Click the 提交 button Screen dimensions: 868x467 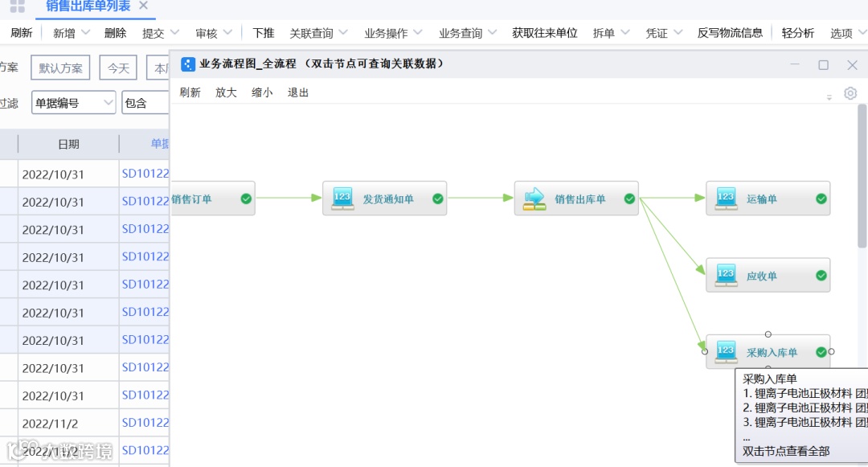[x=154, y=33]
